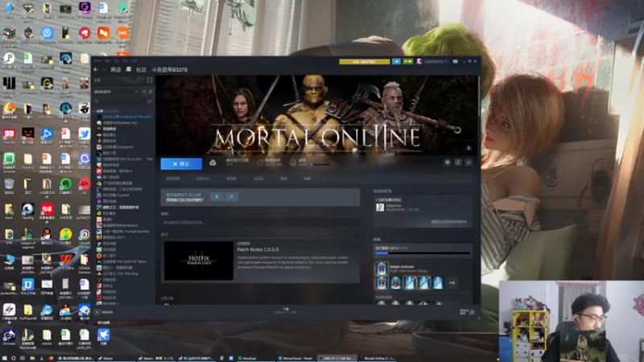Click the achievements trophy icon under banner
This screenshot has width=644, height=362.
click(x=292, y=162)
